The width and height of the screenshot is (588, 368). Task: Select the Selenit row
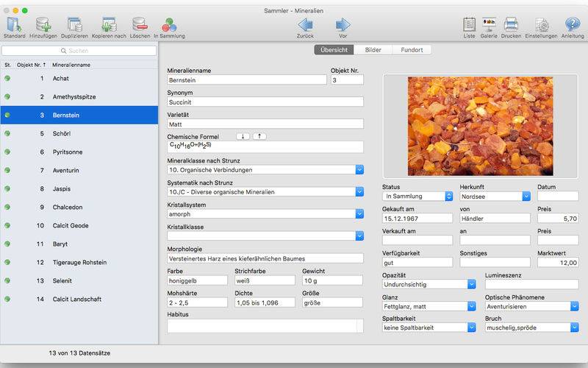point(79,281)
